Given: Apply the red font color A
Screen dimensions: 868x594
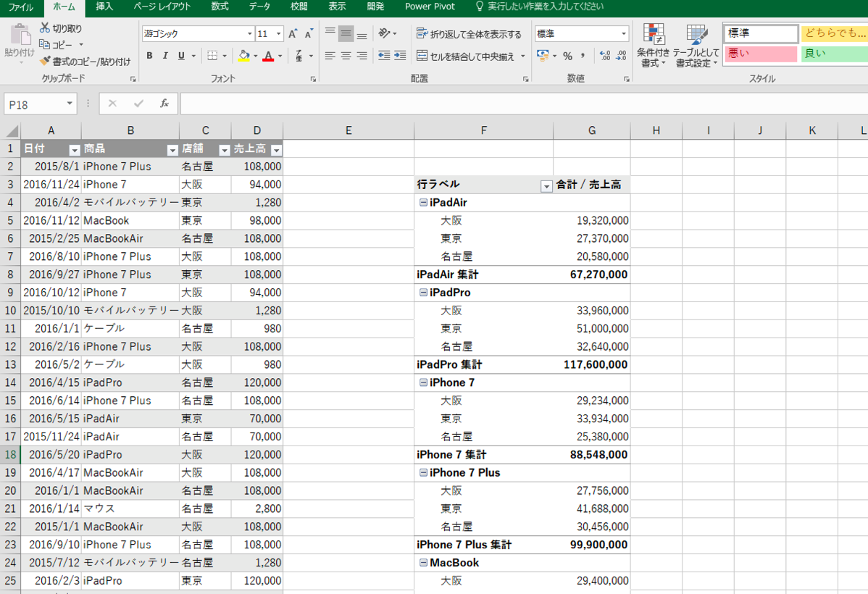Looking at the screenshot, I should point(269,56).
